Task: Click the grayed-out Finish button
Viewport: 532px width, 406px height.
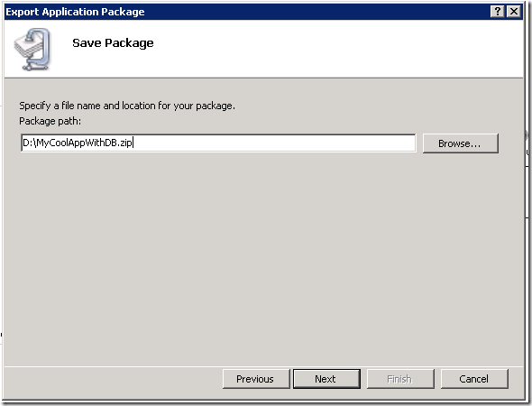Action: pos(400,379)
